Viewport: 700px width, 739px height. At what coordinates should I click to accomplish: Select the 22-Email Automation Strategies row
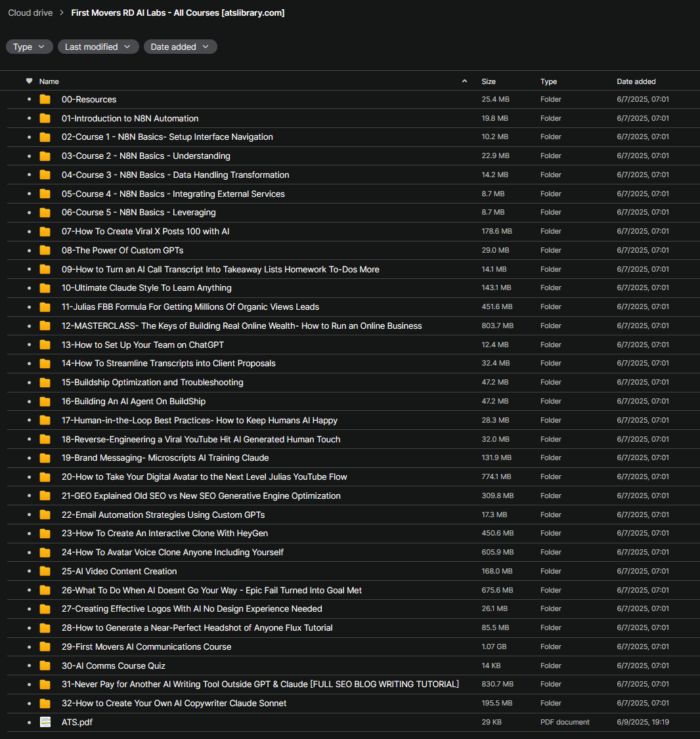pos(263,515)
